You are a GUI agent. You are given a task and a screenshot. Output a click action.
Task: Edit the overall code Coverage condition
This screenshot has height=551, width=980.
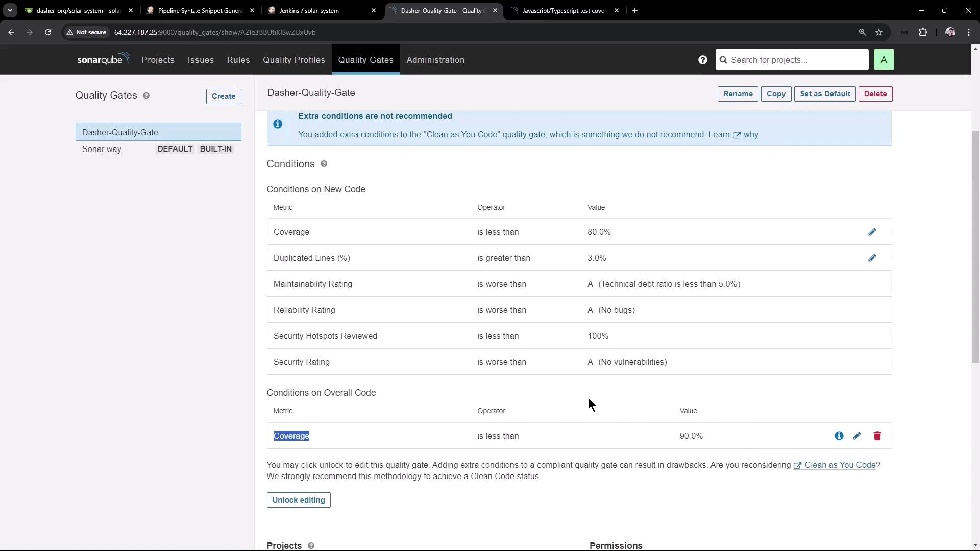click(857, 436)
